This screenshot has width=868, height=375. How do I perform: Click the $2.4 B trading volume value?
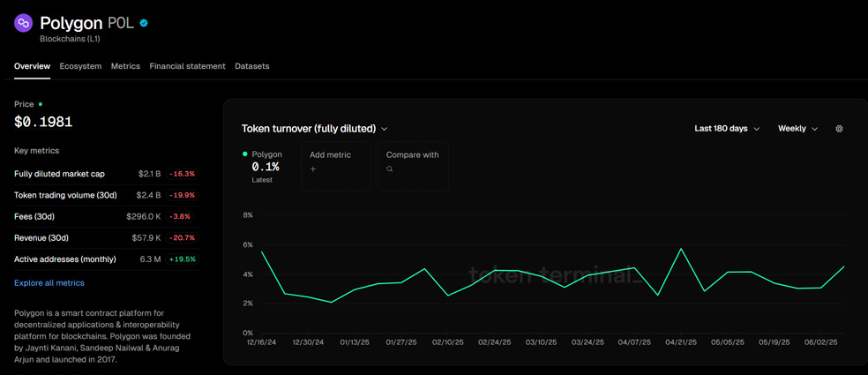click(148, 195)
